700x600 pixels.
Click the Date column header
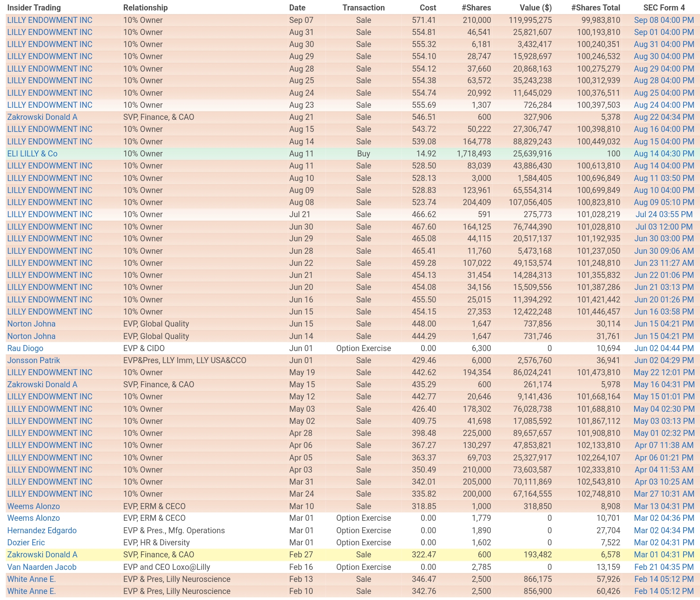[297, 8]
